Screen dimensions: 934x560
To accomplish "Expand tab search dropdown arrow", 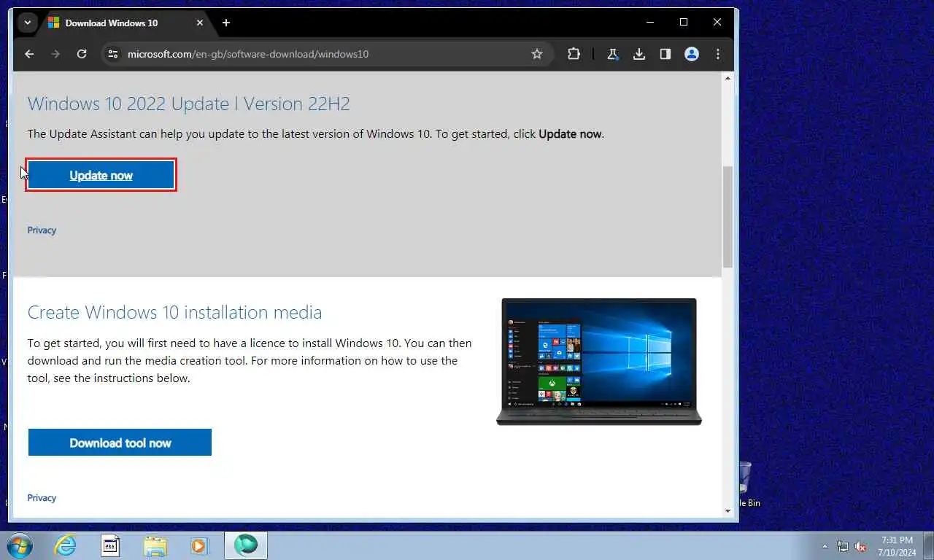I will [27, 23].
